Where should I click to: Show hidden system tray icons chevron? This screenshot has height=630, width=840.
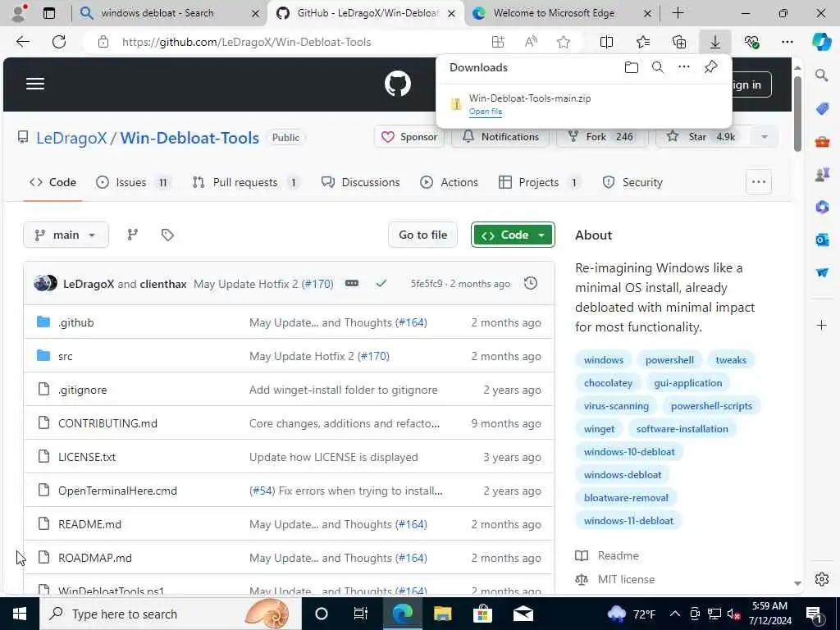click(x=675, y=614)
